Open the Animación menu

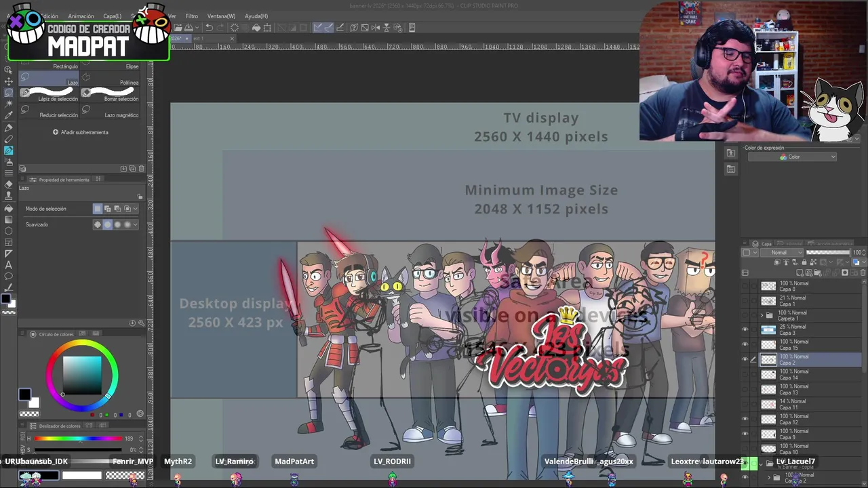(81, 16)
